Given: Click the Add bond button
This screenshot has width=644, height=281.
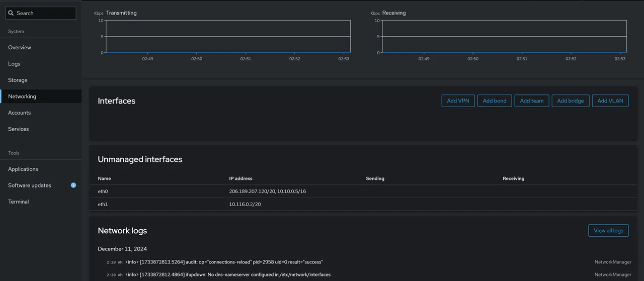Looking at the screenshot, I should click(495, 101).
